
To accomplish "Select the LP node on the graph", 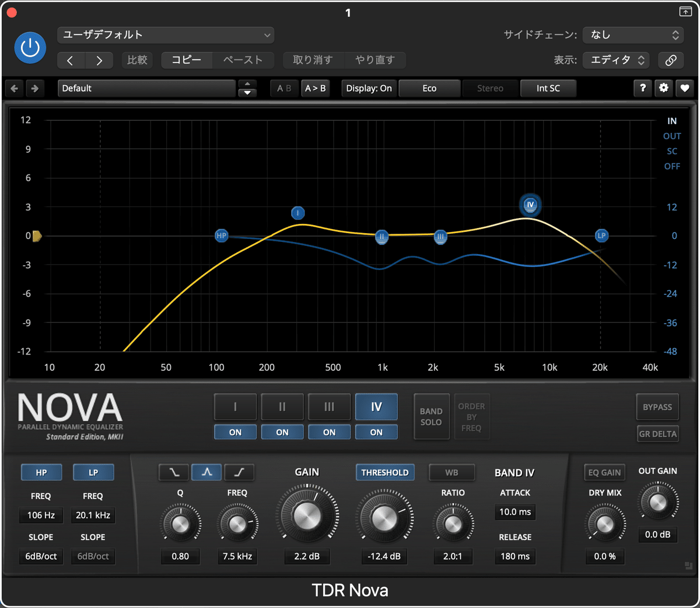I will (601, 236).
